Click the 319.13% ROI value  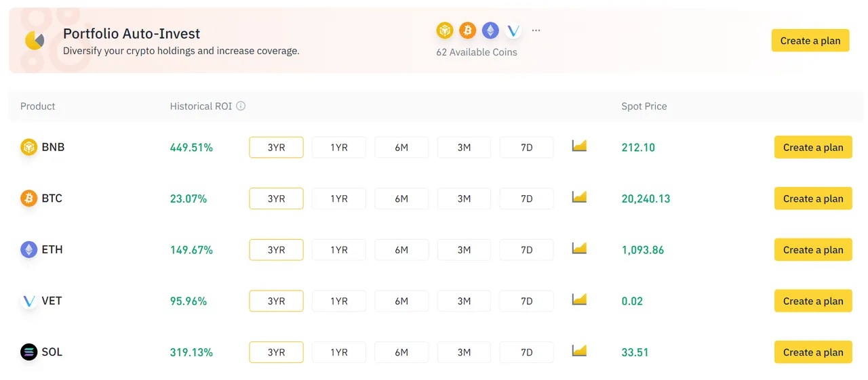[x=191, y=352]
